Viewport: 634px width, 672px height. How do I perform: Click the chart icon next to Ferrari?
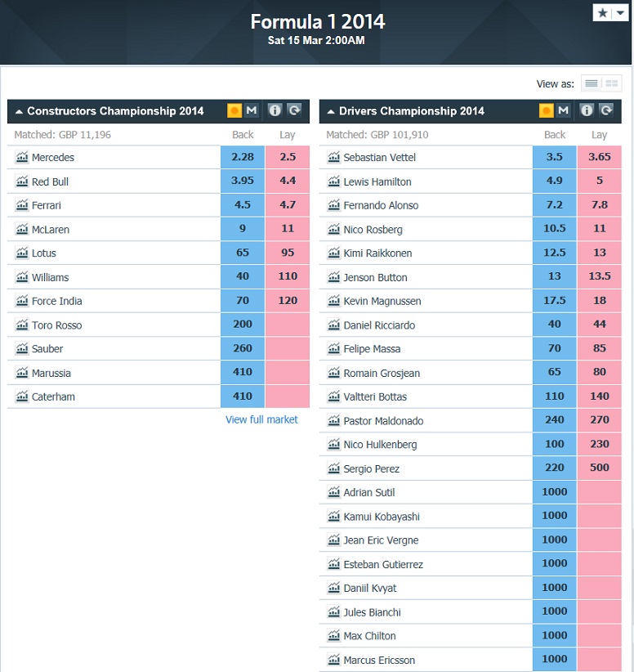pyautogui.click(x=21, y=205)
